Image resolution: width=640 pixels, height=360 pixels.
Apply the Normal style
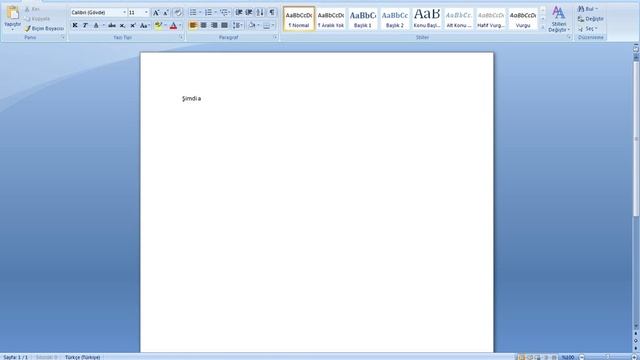(x=299, y=19)
